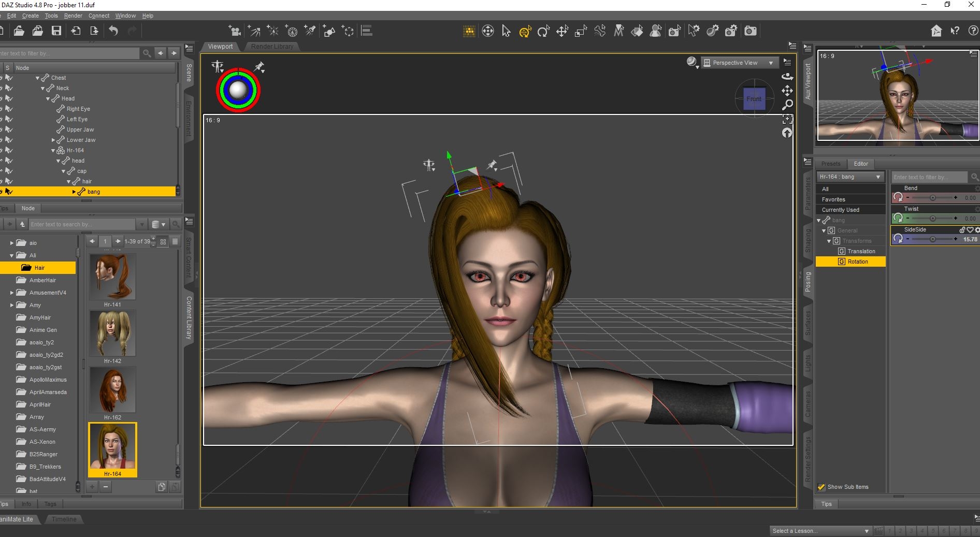Open the Render menu

click(x=73, y=16)
